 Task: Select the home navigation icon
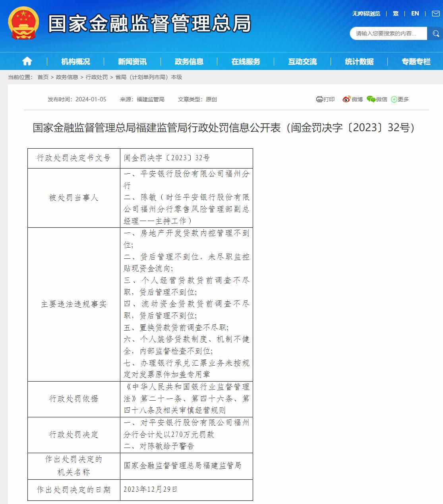pyautogui.click(x=27, y=61)
